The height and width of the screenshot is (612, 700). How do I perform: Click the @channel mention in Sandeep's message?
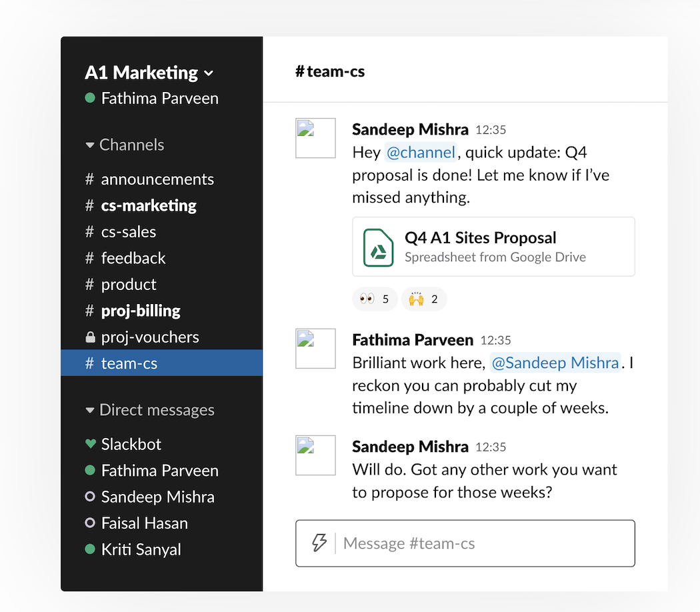click(x=421, y=152)
